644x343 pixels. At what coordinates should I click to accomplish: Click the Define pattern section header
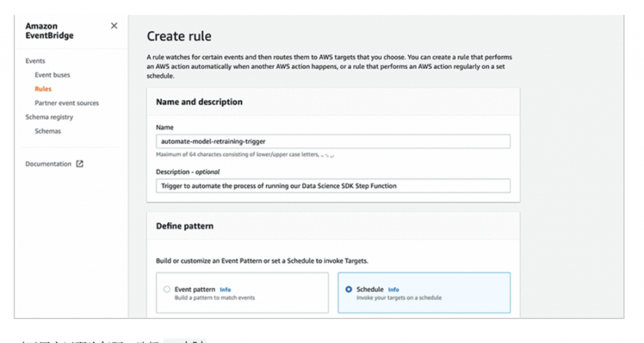click(184, 226)
